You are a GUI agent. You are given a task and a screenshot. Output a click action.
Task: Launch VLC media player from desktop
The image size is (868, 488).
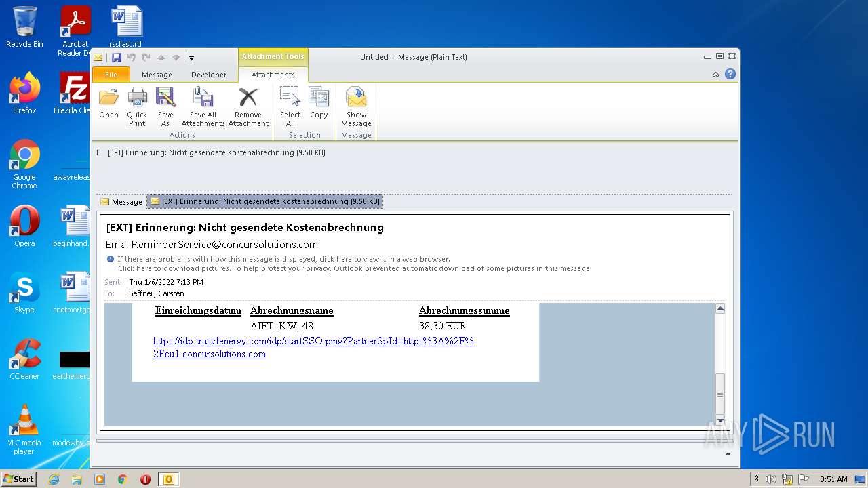[x=24, y=430]
